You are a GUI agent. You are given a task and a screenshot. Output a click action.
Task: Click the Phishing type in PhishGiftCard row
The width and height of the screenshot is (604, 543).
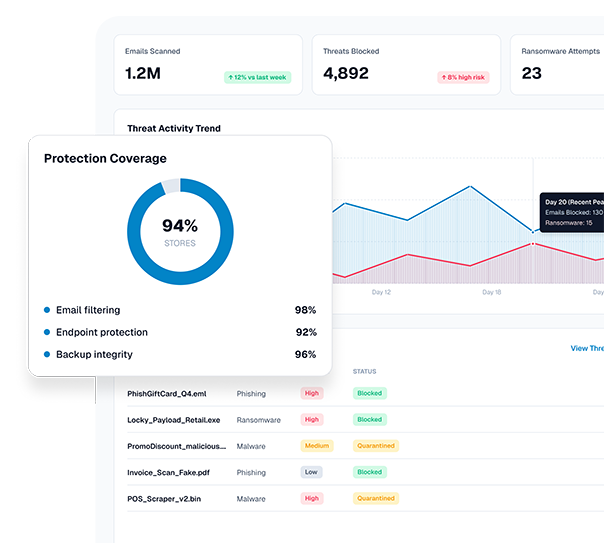[x=251, y=394]
